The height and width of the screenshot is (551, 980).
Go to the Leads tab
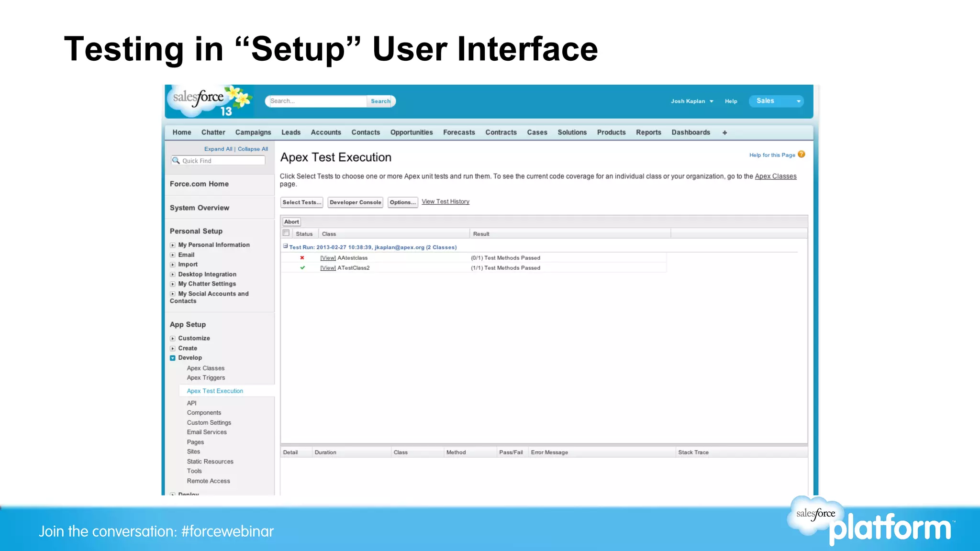point(291,132)
